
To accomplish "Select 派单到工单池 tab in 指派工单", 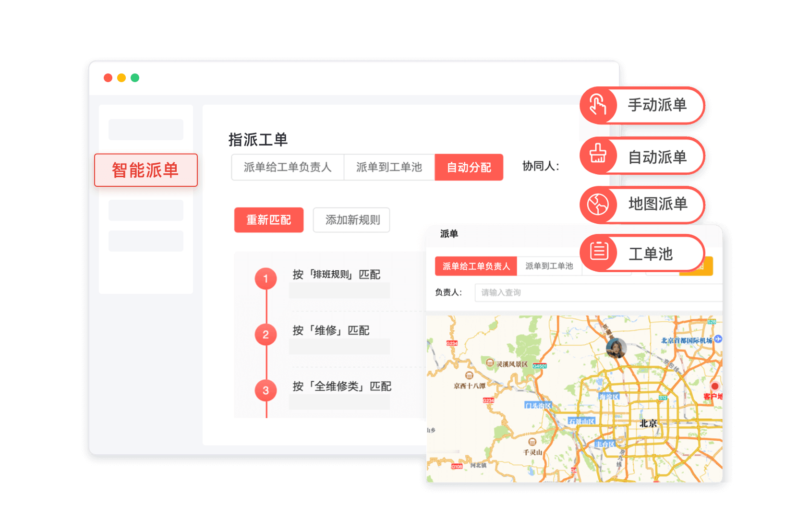I will pyautogui.click(x=389, y=167).
